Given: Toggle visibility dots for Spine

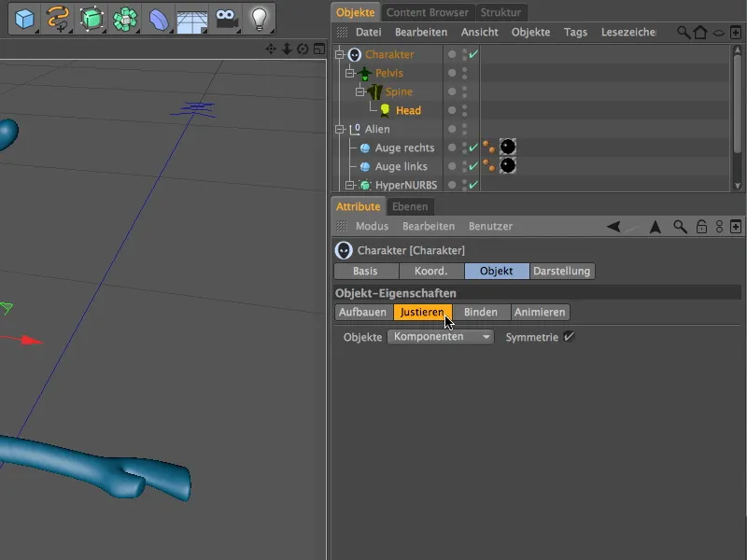Looking at the screenshot, I should click(464, 91).
